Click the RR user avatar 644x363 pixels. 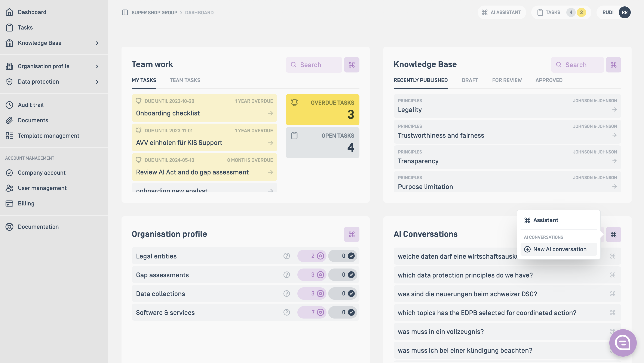tap(624, 12)
